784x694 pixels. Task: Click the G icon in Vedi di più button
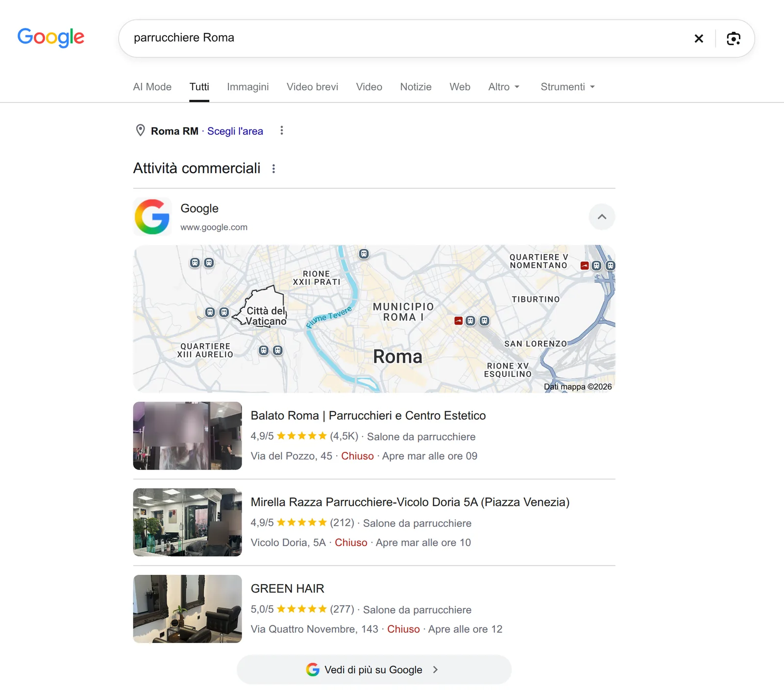pyautogui.click(x=313, y=669)
